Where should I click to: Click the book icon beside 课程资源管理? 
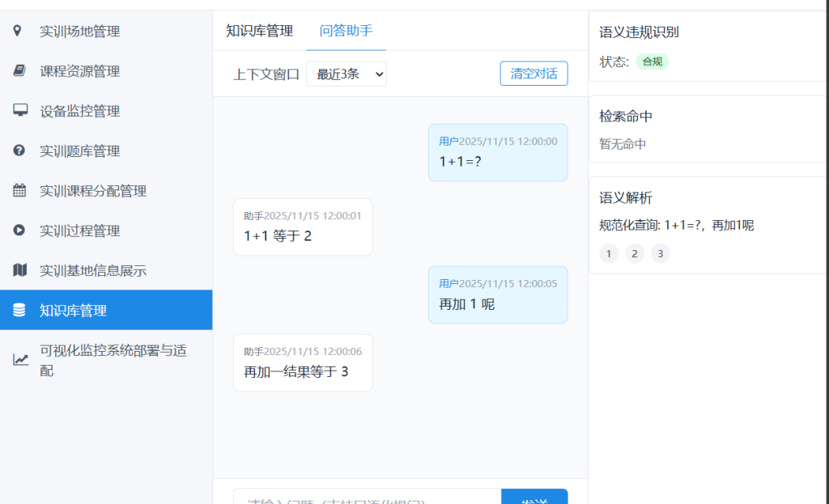tap(19, 71)
